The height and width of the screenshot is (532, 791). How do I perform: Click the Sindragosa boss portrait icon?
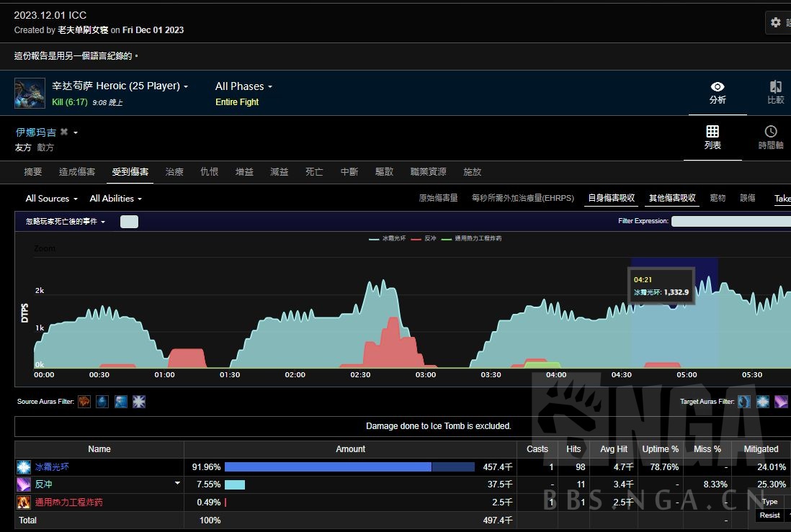click(30, 93)
